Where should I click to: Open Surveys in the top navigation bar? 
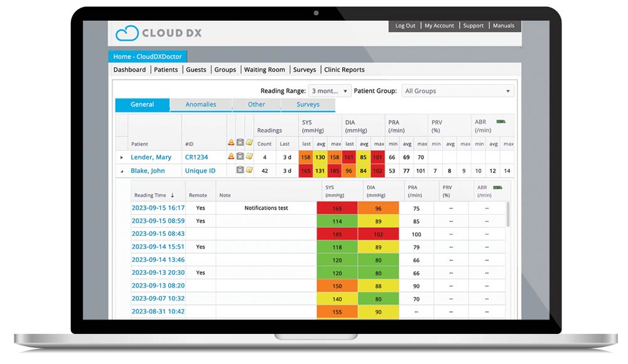click(305, 70)
